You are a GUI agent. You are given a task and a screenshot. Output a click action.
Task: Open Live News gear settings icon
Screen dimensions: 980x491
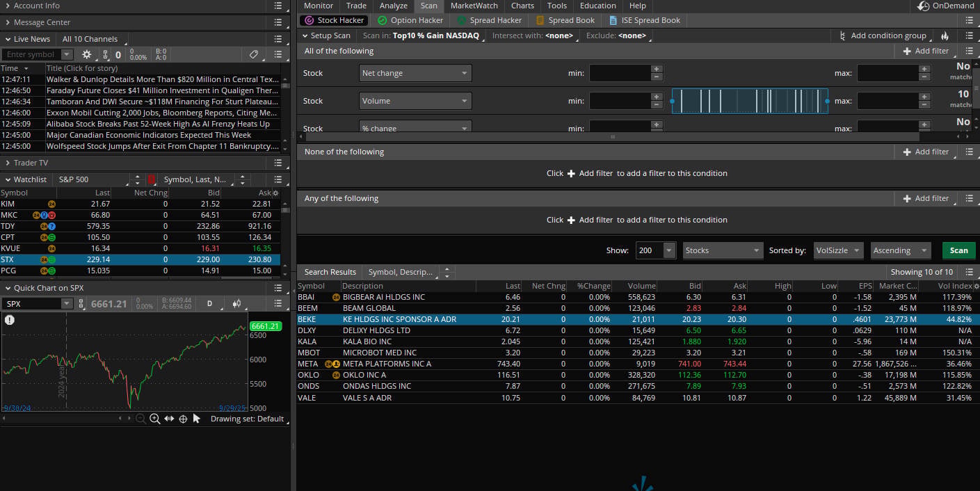click(x=87, y=54)
